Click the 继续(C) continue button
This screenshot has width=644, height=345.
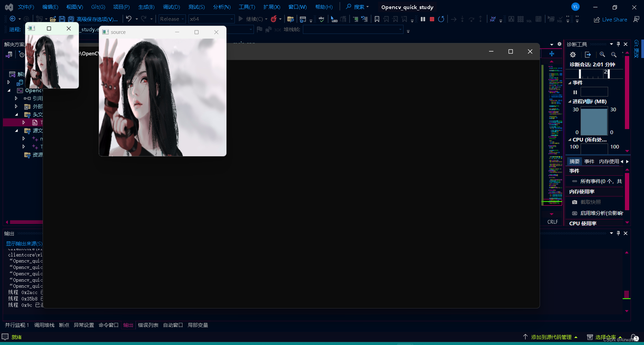(x=251, y=19)
